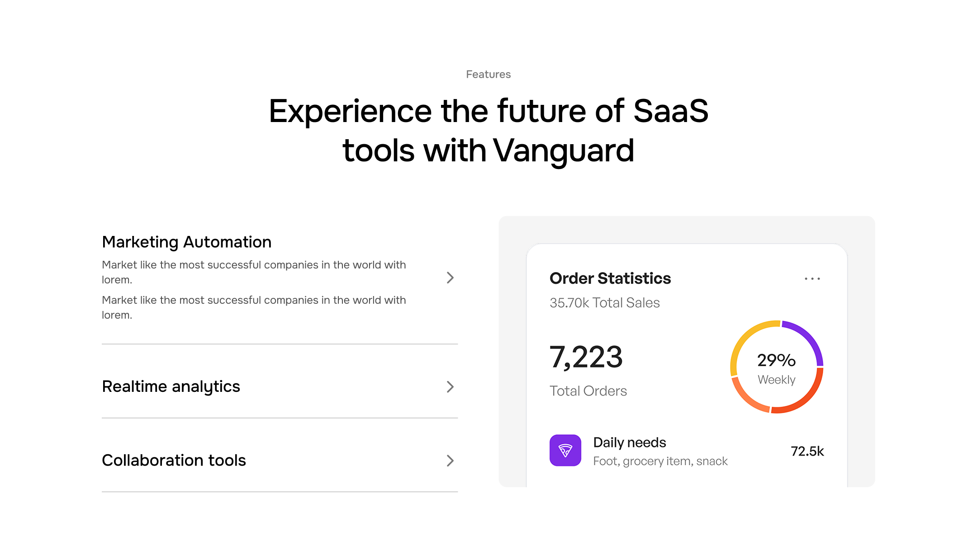Click the Foot, grocery item, snack subtitle

pyautogui.click(x=660, y=461)
